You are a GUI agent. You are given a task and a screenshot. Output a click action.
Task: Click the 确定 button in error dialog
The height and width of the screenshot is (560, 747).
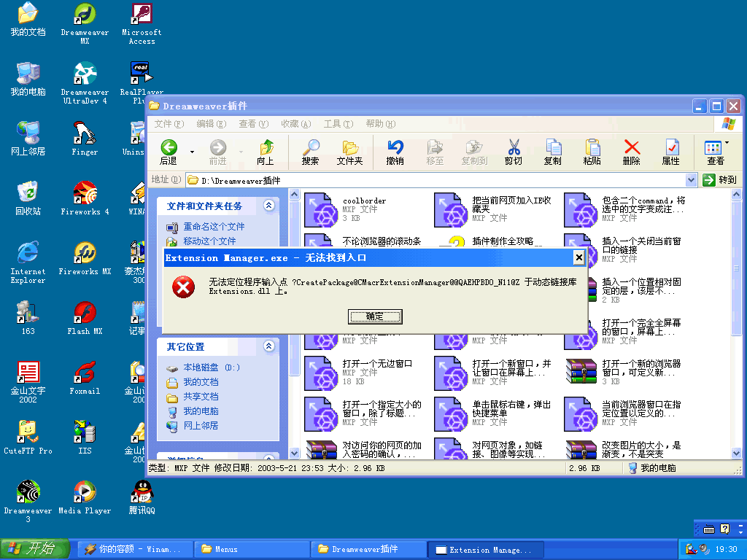point(375,316)
